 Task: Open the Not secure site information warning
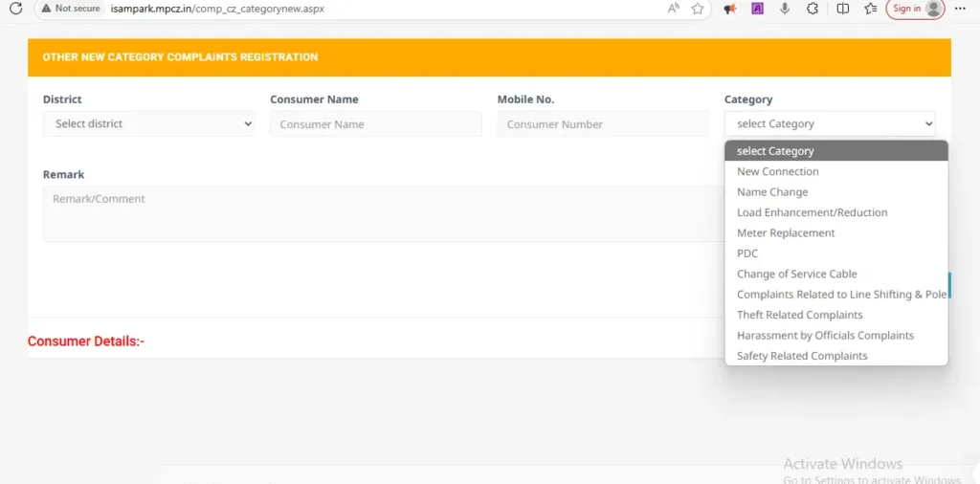pyautogui.click(x=71, y=9)
